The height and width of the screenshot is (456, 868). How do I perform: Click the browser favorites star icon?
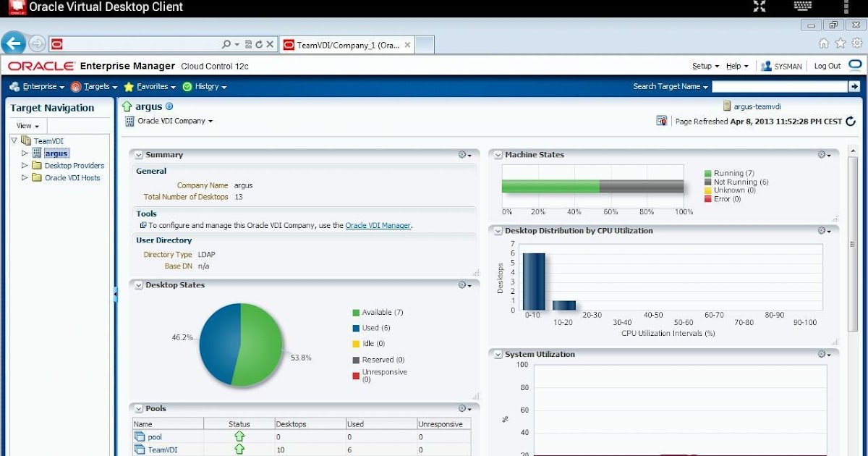(840, 43)
